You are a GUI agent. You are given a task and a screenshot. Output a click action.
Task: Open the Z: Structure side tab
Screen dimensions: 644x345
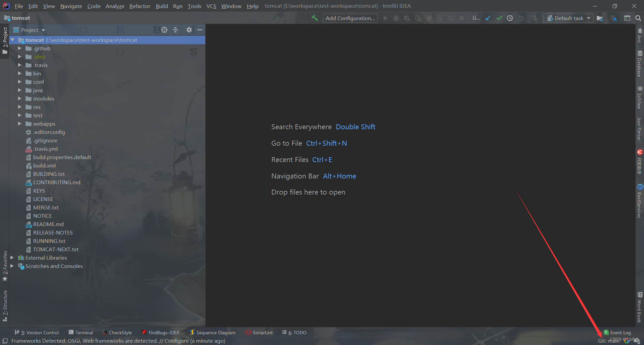coord(5,306)
